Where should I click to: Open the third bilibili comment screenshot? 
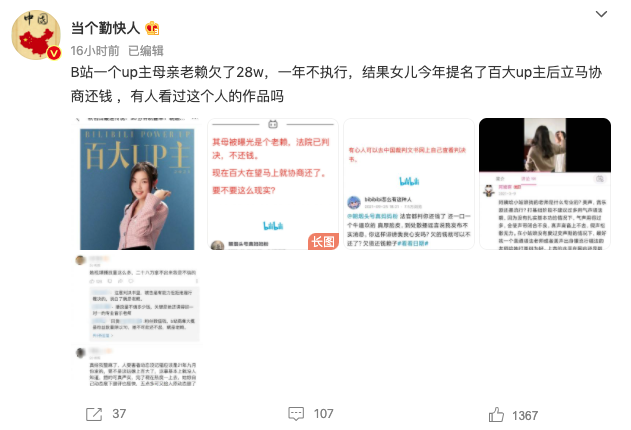click(x=409, y=184)
